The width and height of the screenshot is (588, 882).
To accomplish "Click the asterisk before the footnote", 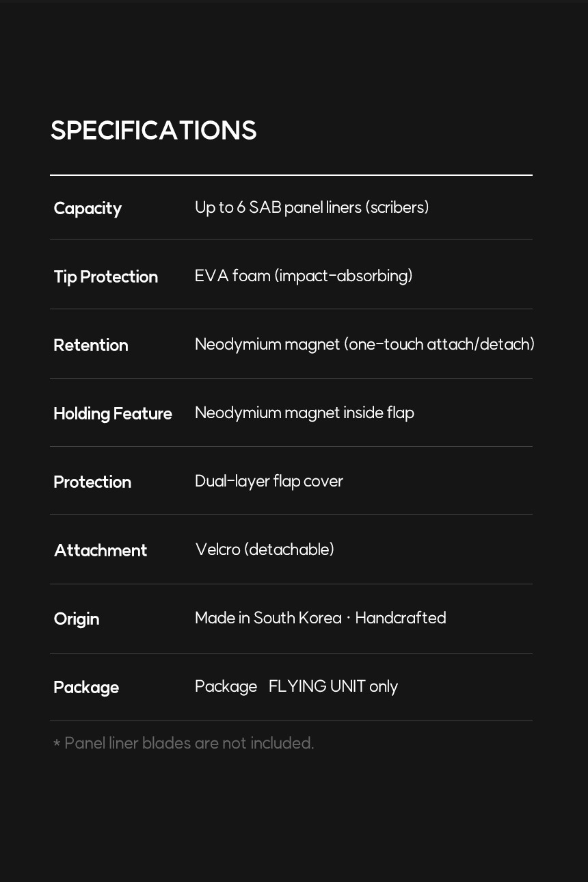I will pos(57,743).
